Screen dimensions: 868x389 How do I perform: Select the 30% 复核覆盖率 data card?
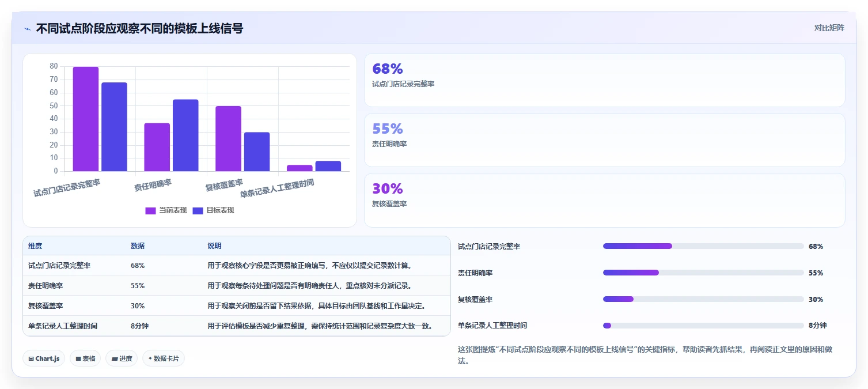pyautogui.click(x=604, y=200)
